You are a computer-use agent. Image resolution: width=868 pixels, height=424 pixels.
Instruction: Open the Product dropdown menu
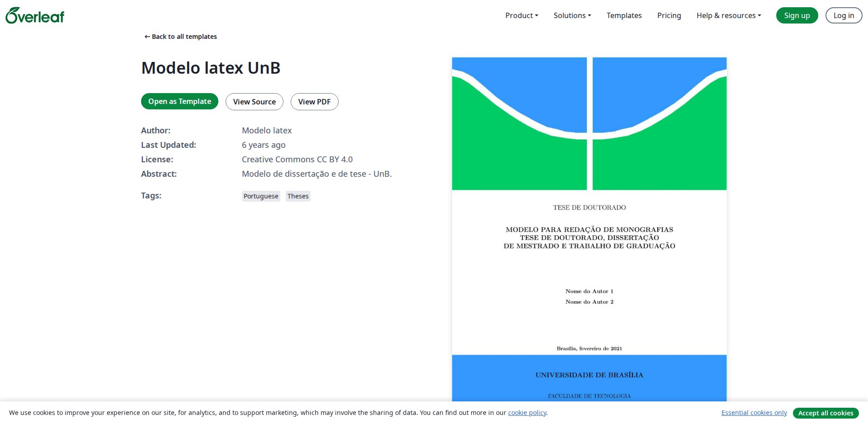(522, 15)
